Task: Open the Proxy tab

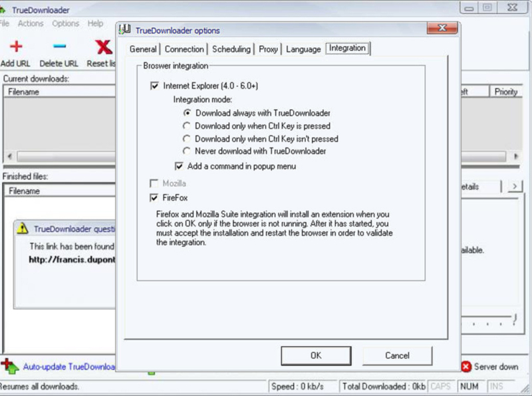Action: pos(268,49)
